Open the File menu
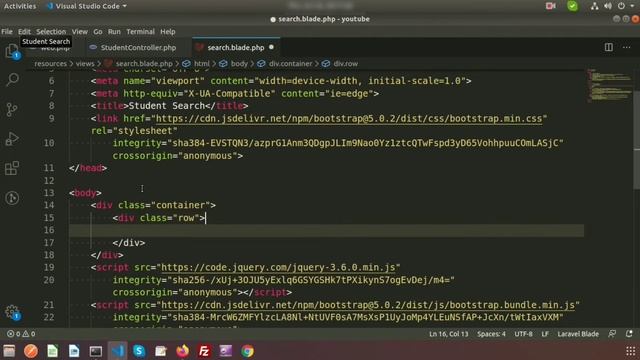640x360 pixels. pyautogui.click(x=7, y=31)
